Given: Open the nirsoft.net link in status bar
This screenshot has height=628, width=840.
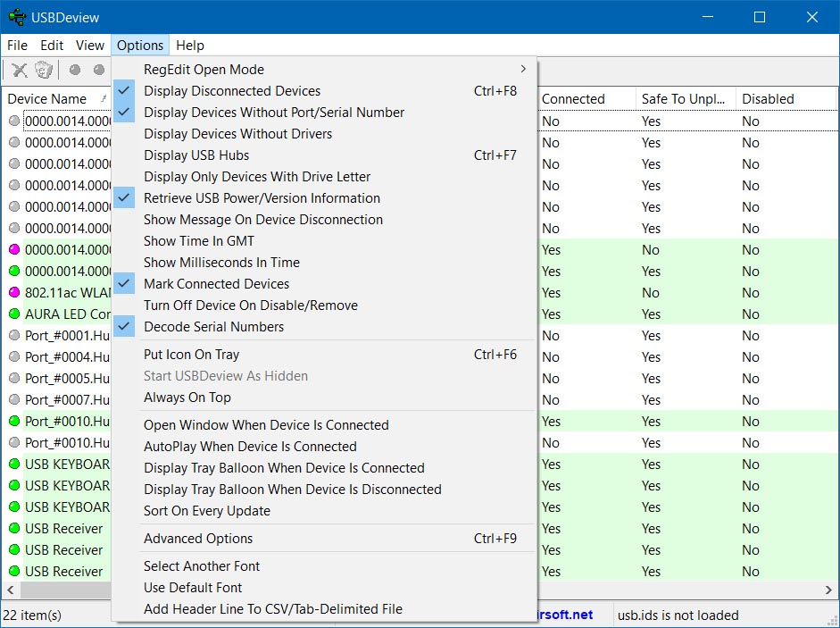Looking at the screenshot, I should (x=565, y=615).
